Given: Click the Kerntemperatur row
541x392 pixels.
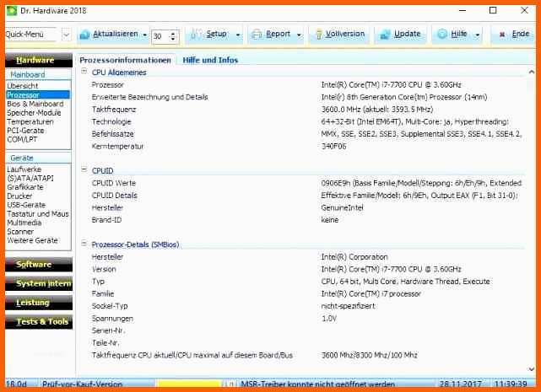Looking at the screenshot, I should coord(307,146).
